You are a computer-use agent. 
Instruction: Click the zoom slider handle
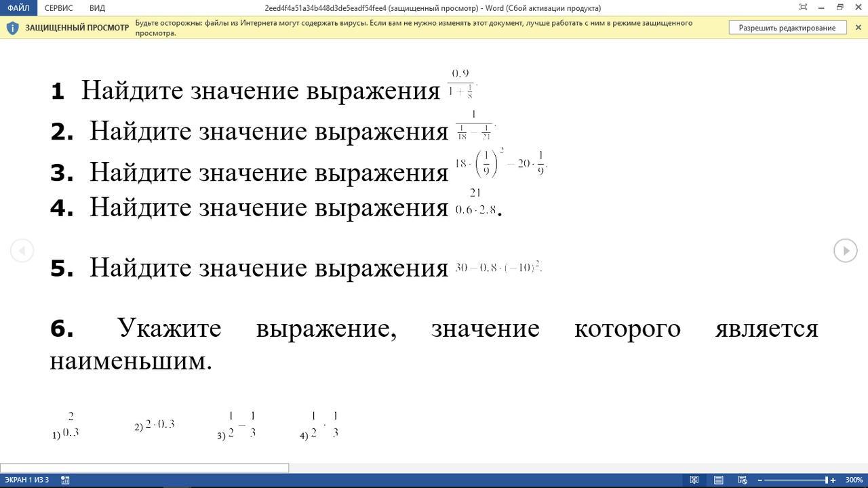826,480
